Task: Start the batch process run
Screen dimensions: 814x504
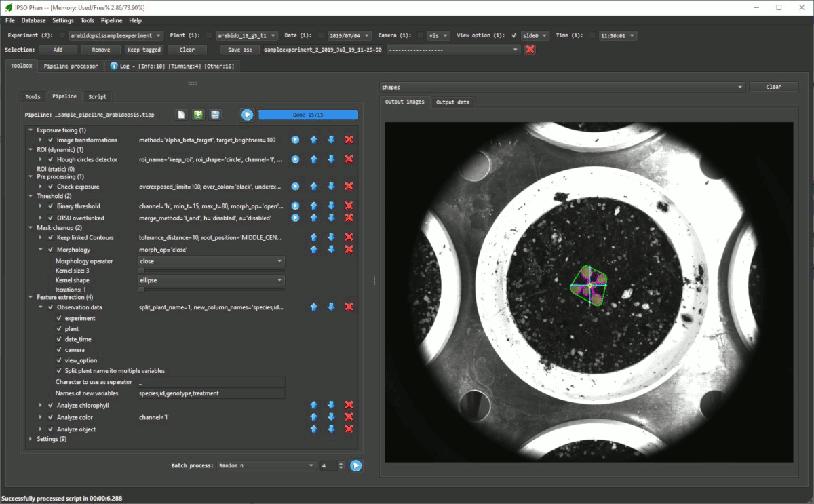Action: tap(355, 465)
